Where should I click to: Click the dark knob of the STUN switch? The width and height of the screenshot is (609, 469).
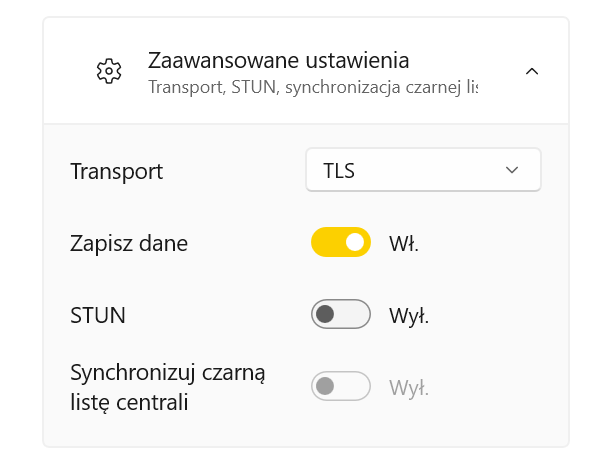point(325,314)
